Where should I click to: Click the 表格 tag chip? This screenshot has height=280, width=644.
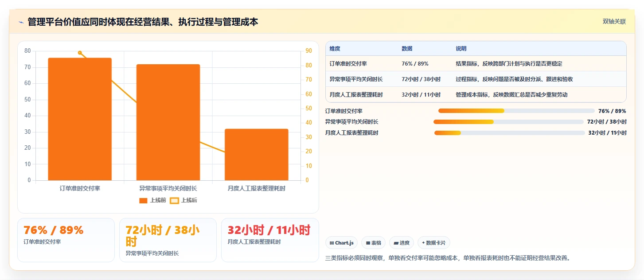coord(373,243)
